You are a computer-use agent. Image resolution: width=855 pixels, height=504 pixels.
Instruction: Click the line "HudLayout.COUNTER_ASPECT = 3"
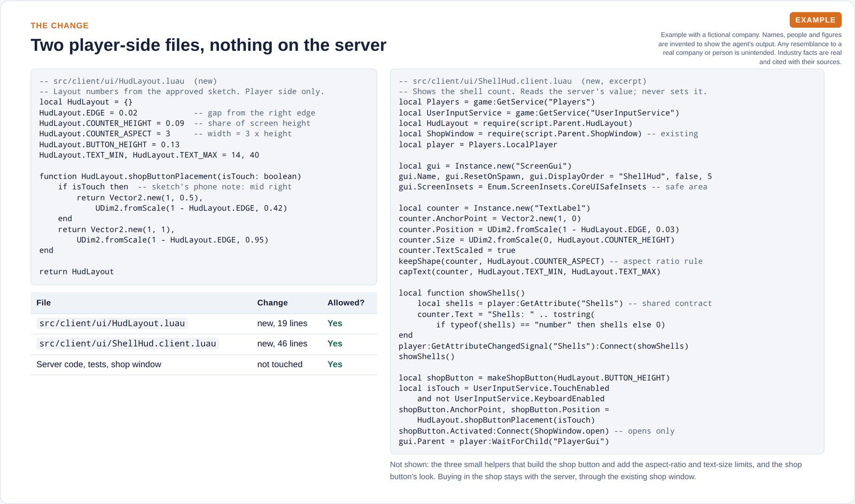pyautogui.click(x=105, y=133)
